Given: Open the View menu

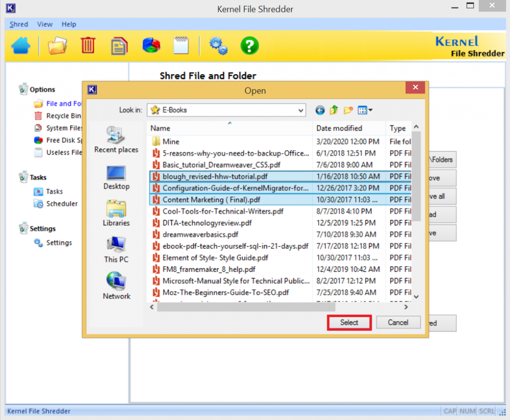Looking at the screenshot, I should click(45, 24).
